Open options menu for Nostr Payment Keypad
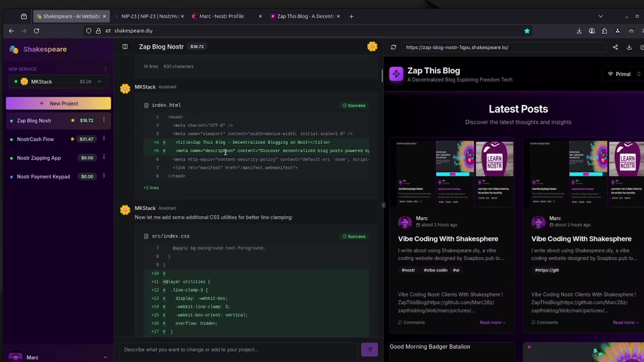This screenshot has width=644, height=362. [x=104, y=176]
